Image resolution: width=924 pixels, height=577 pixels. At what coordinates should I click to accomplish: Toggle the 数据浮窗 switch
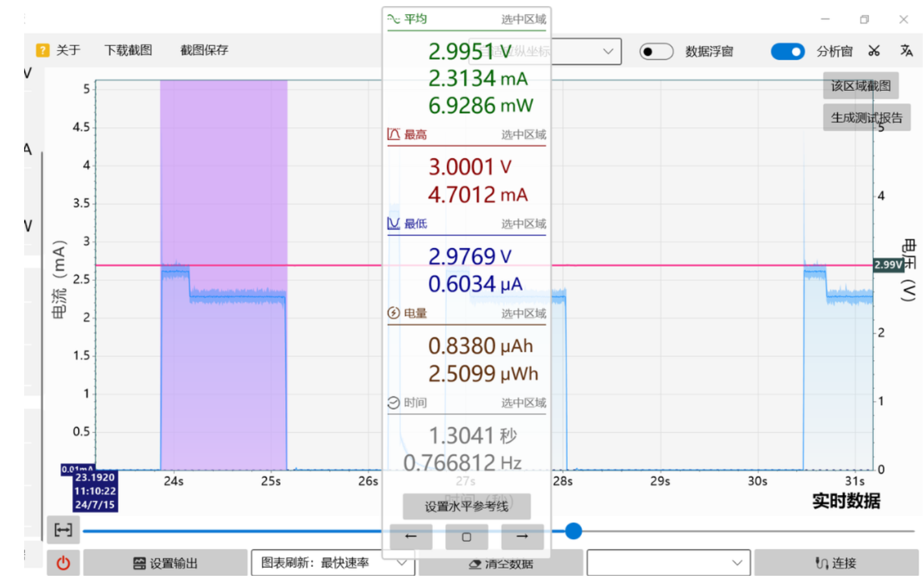656,52
